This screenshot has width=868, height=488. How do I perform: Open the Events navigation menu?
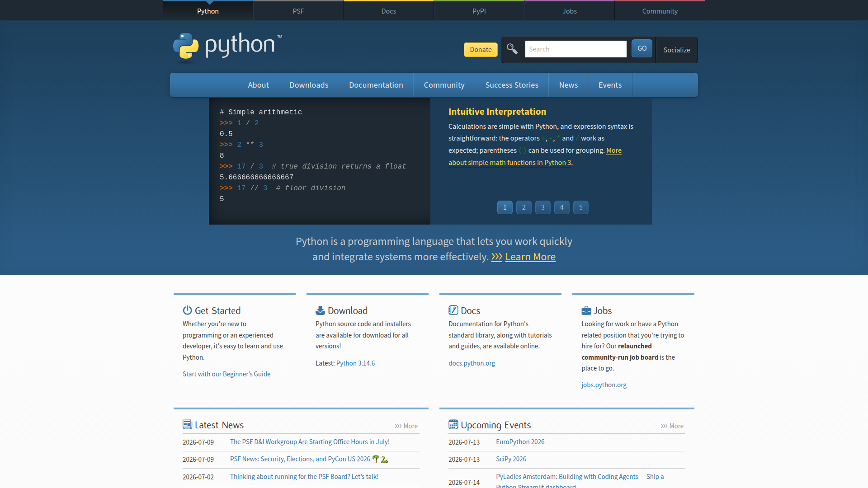[x=610, y=85]
